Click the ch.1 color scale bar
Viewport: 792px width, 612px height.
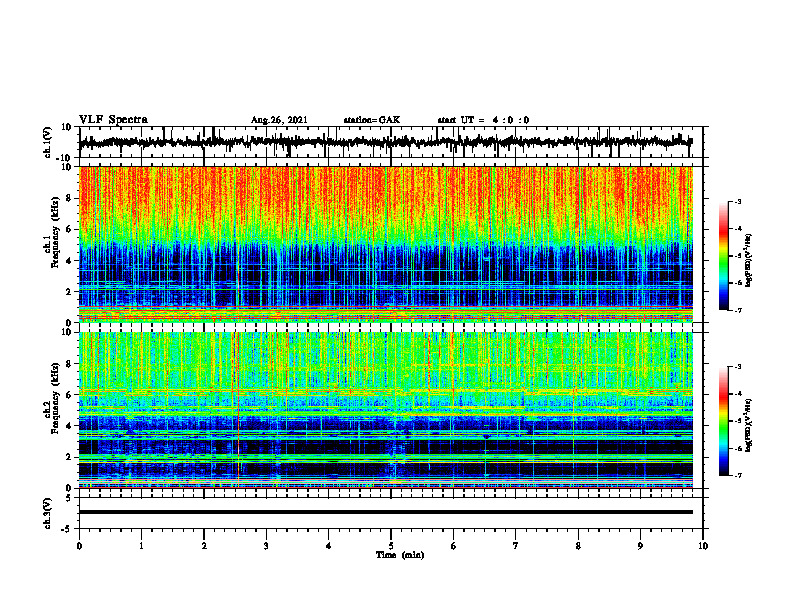click(723, 256)
